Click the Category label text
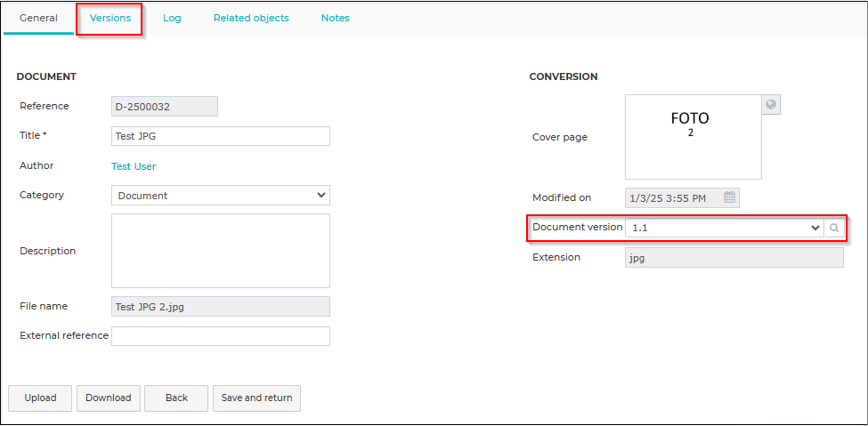The width and height of the screenshot is (868, 426). tap(42, 195)
